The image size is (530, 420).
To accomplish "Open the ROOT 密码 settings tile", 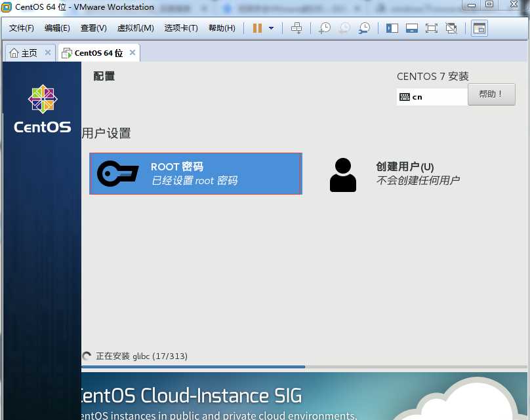I will 195,174.
